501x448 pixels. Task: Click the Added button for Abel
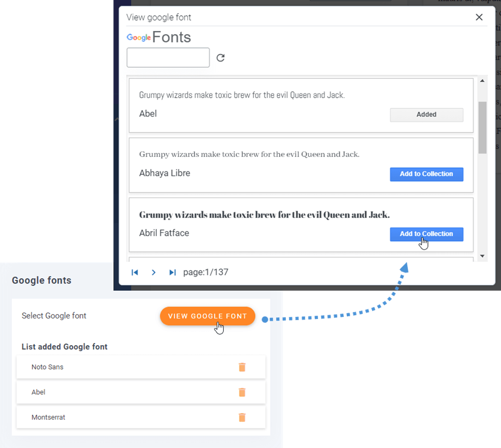(x=426, y=115)
